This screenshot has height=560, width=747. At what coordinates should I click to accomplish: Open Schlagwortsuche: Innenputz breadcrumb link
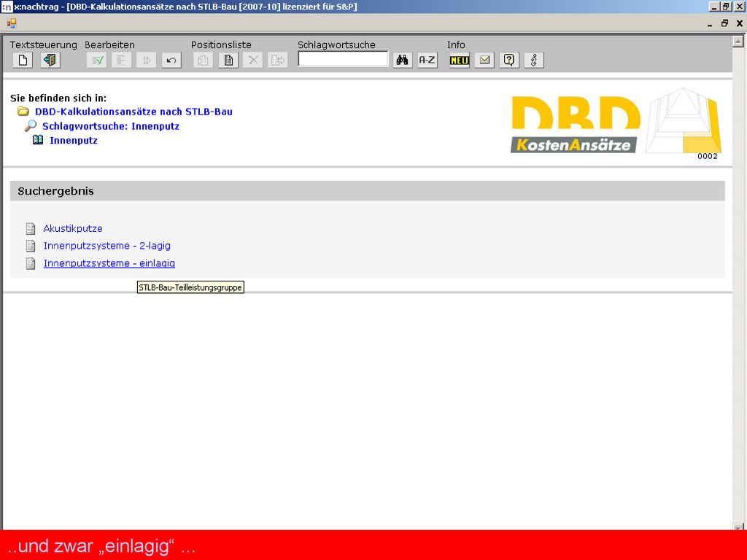111,126
